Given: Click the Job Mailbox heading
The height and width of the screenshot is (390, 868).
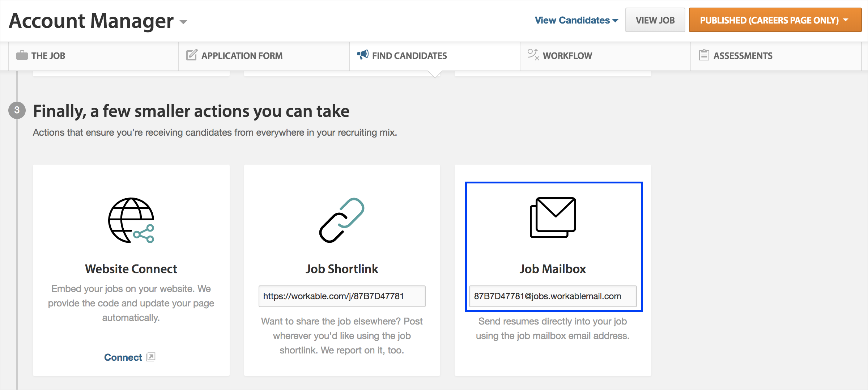Looking at the screenshot, I should tap(553, 269).
